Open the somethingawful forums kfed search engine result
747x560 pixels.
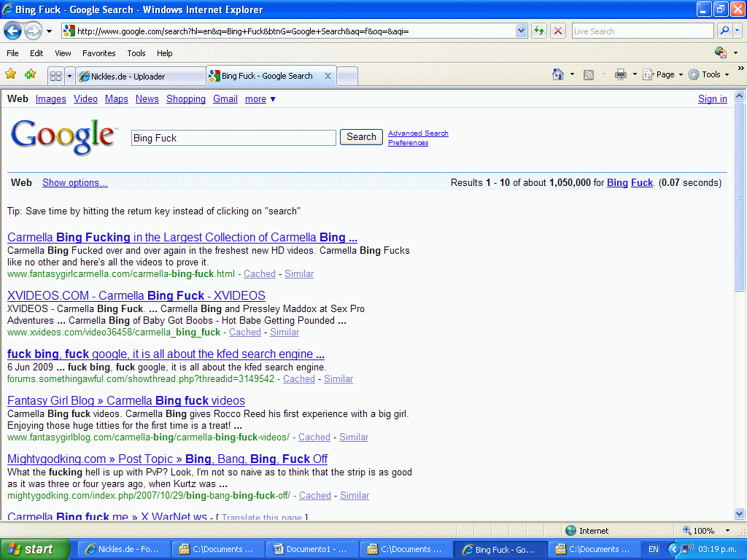tap(166, 354)
